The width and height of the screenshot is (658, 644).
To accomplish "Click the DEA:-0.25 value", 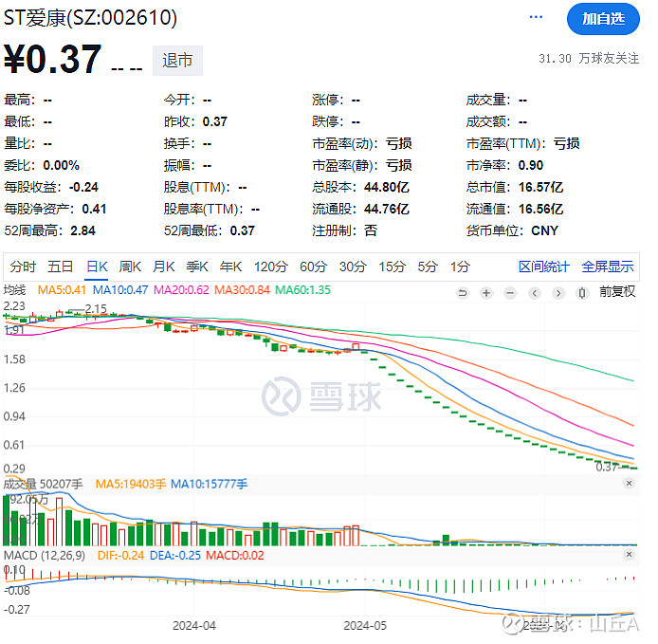I will [175, 556].
